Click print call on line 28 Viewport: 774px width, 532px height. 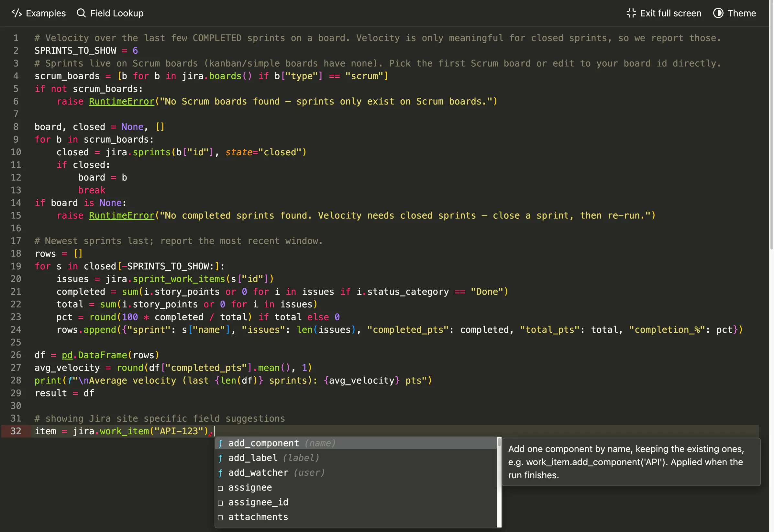pos(48,381)
